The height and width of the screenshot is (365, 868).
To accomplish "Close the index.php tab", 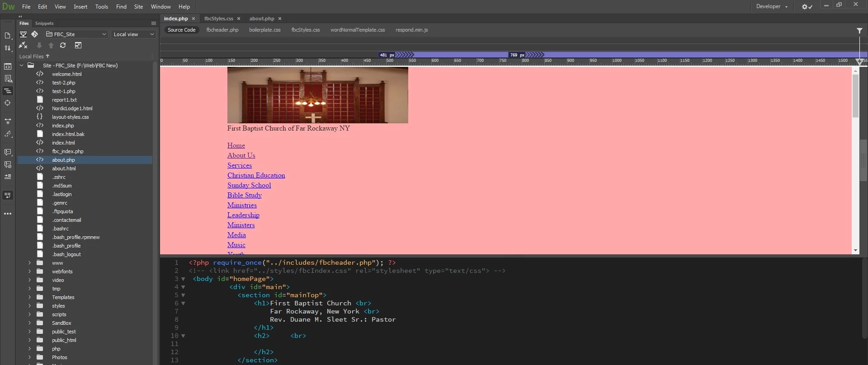I will [193, 19].
